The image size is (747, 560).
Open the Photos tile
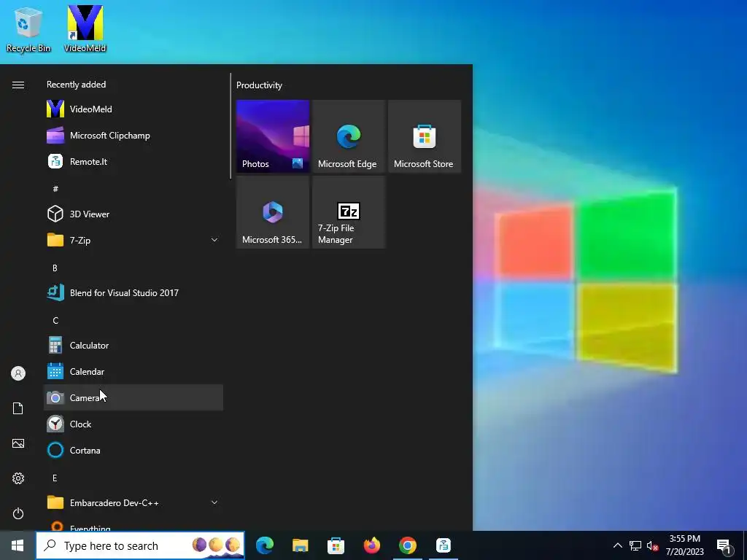273,136
